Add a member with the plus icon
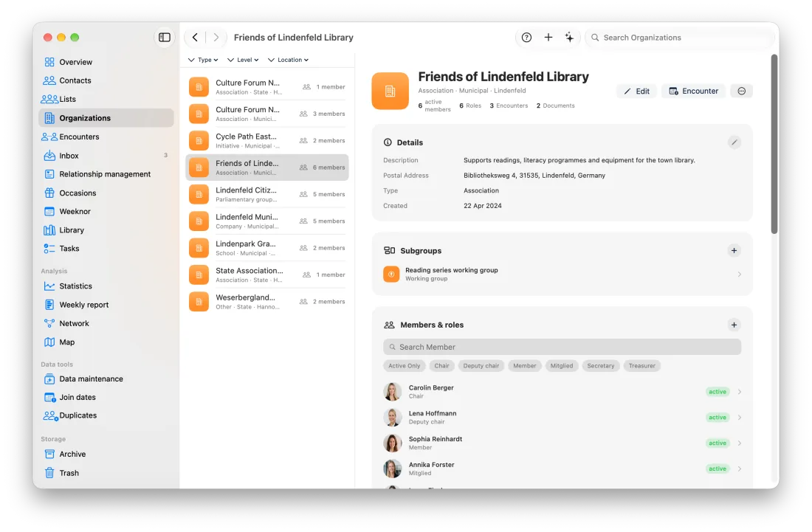Image resolution: width=812 pixels, height=532 pixels. 734,325
